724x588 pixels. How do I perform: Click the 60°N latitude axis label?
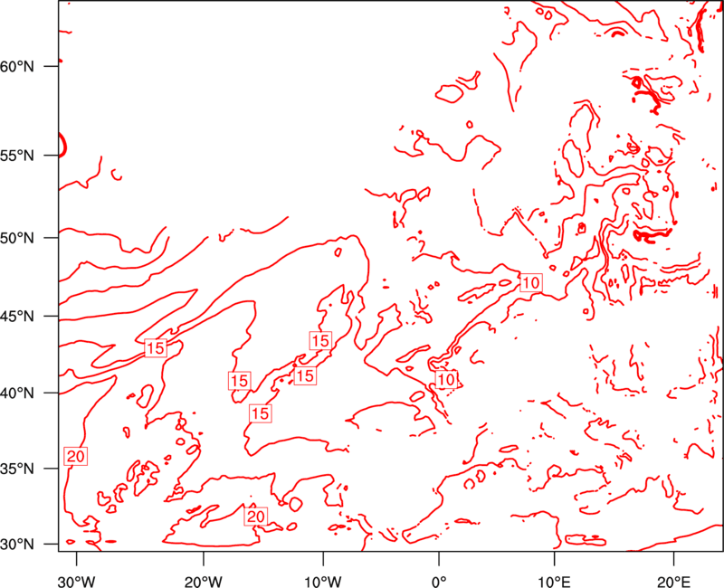point(17,66)
